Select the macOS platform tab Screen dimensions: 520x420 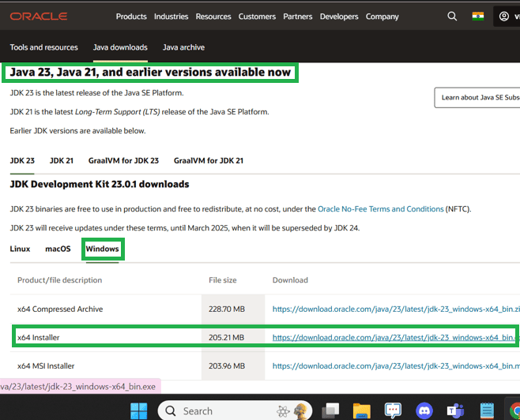coord(58,249)
